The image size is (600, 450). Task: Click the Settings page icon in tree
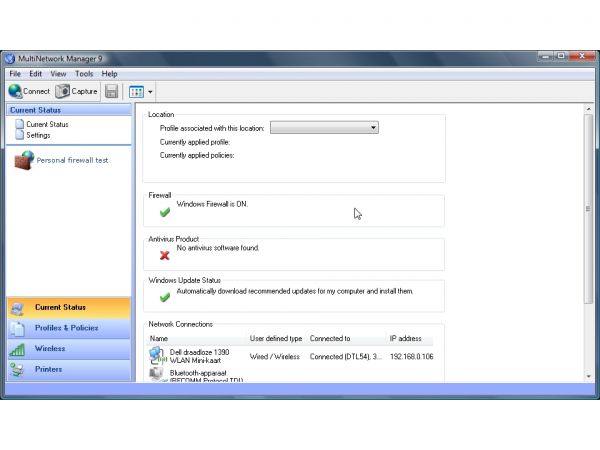click(20, 135)
